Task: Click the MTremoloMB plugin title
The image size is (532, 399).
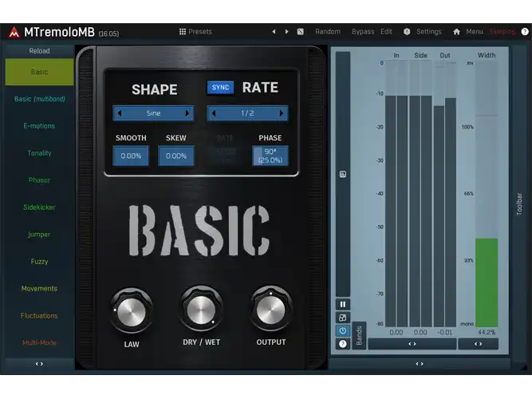Action: pos(59,32)
